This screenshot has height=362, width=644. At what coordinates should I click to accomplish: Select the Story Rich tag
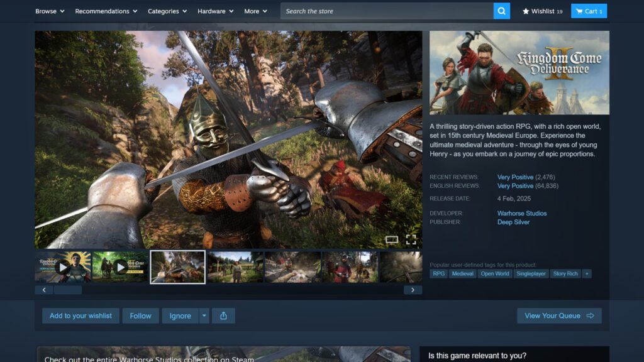pyautogui.click(x=565, y=274)
